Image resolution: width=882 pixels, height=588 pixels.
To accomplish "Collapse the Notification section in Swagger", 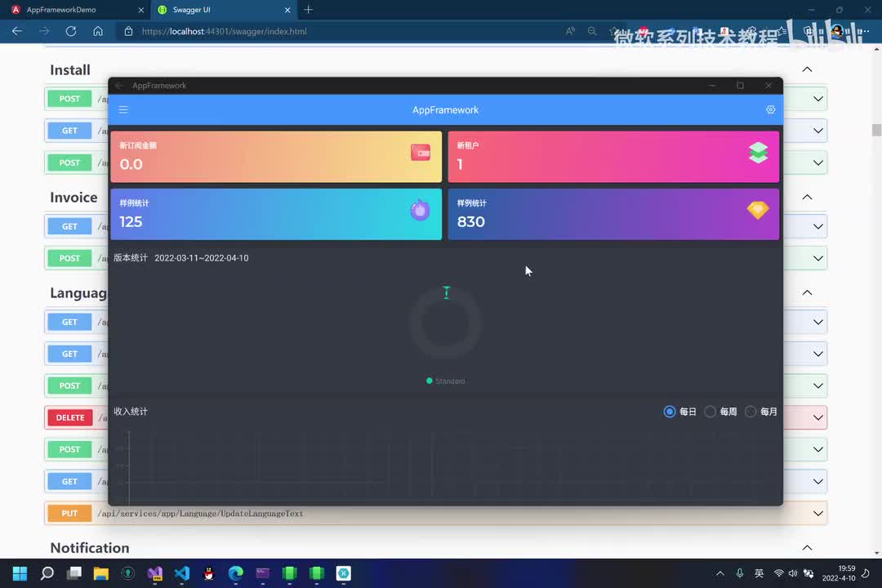I will (x=807, y=547).
